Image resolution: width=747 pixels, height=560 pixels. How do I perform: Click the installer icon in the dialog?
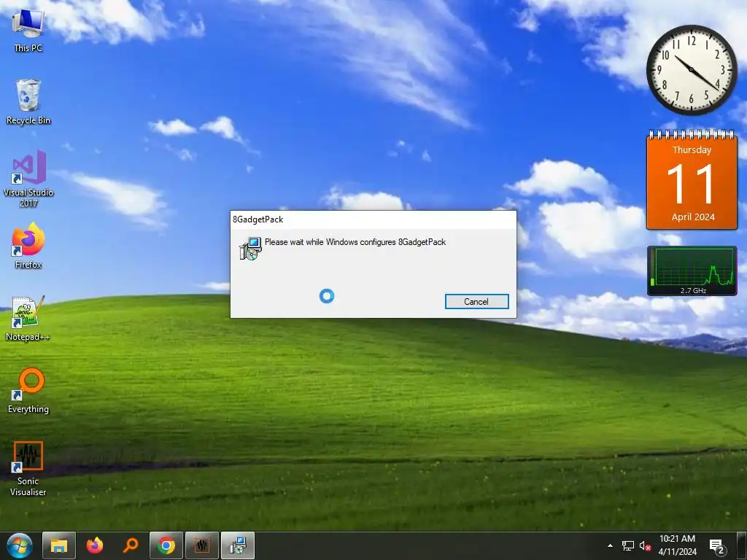coord(251,249)
